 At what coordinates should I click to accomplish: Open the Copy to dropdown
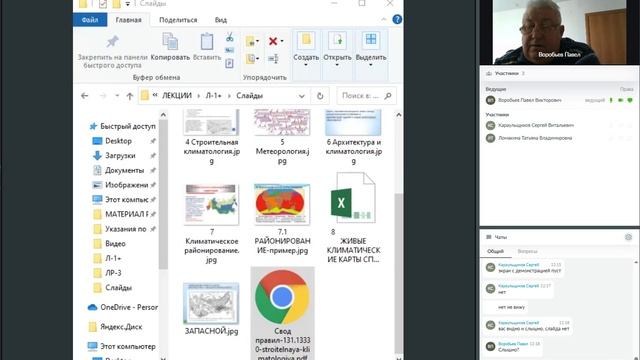tap(252, 59)
